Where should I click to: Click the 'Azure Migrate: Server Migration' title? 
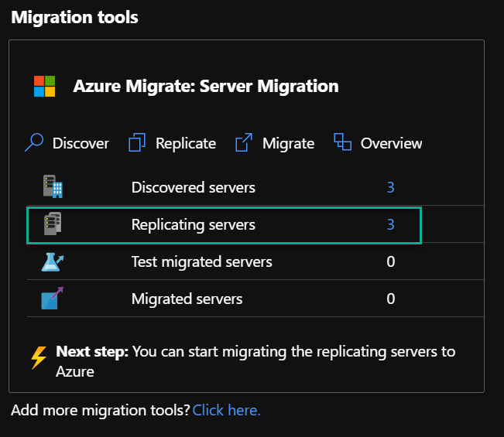[x=206, y=86]
